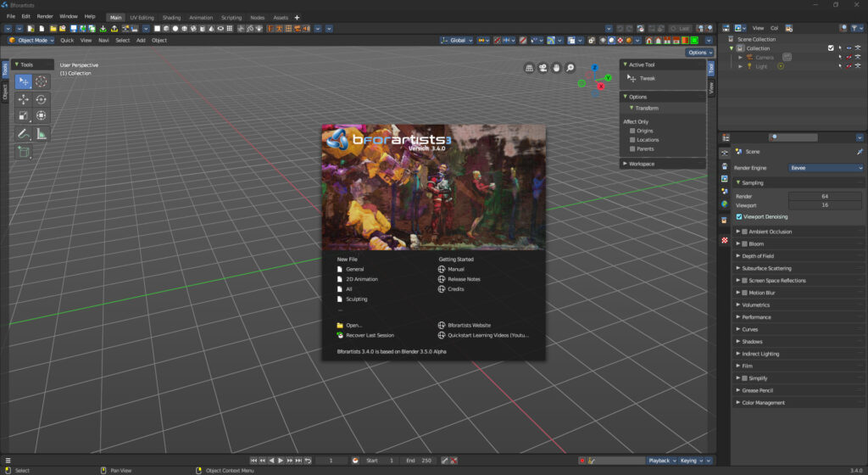Screen dimensions: 868x475
Task: Click the export upload arrow toolbar icon
Action: pos(114,29)
